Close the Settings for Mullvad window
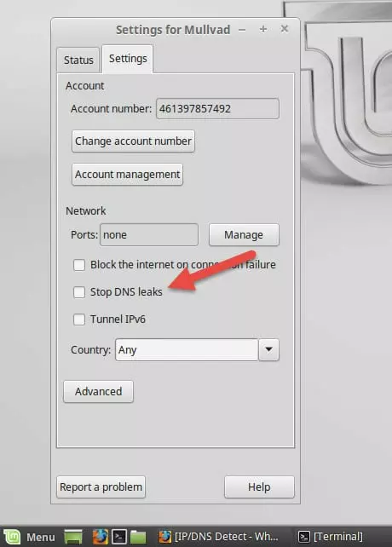The width and height of the screenshot is (392, 547). (x=285, y=29)
